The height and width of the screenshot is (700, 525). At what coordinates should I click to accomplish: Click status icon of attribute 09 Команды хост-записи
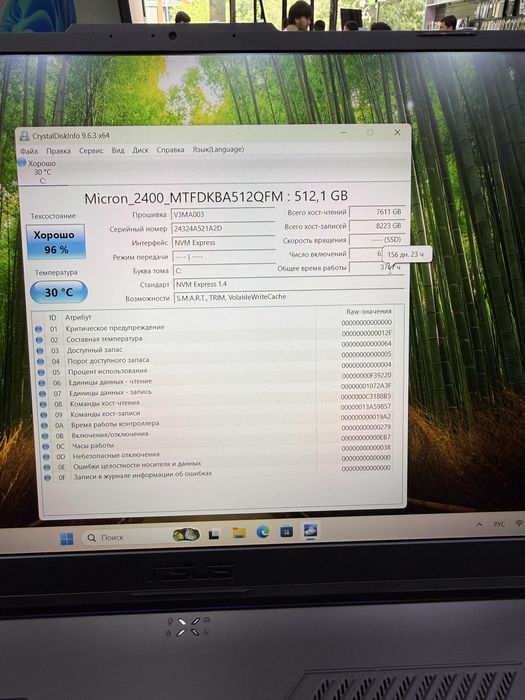pos(44,415)
